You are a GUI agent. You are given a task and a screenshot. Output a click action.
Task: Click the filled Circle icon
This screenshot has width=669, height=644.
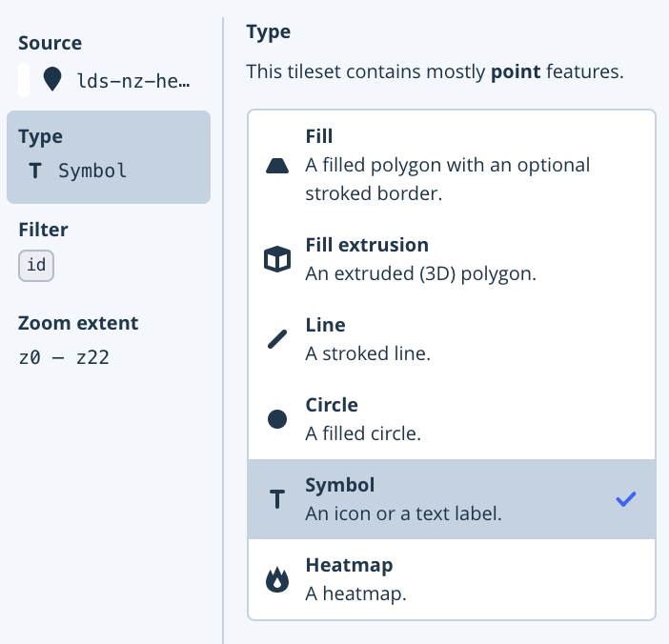tap(277, 419)
